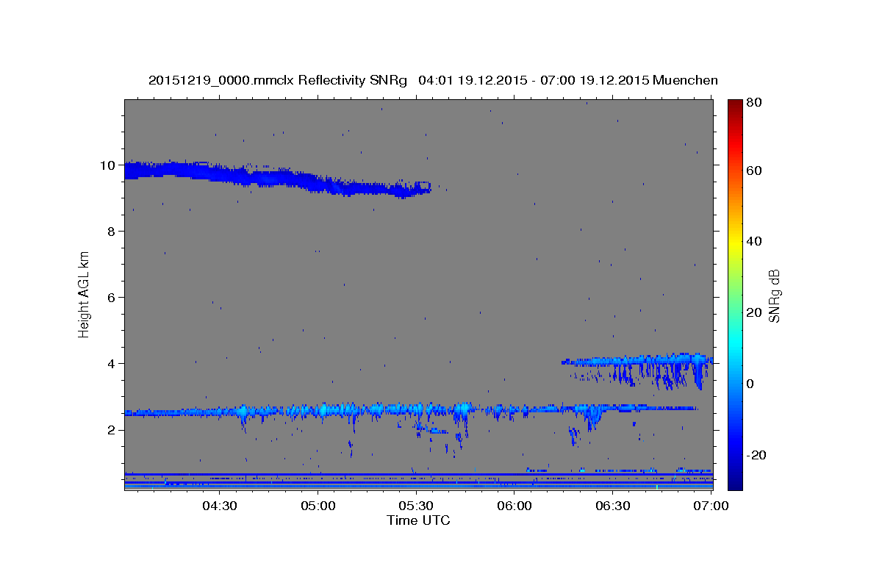Click the dark blue bottom of the colorbar
The width and height of the screenshot is (882, 588).
coord(734,481)
